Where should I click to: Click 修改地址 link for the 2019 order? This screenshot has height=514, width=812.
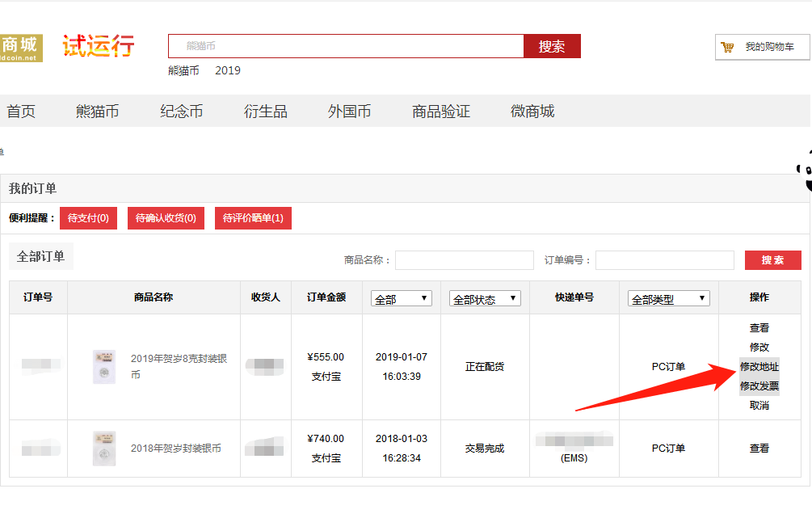(759, 367)
